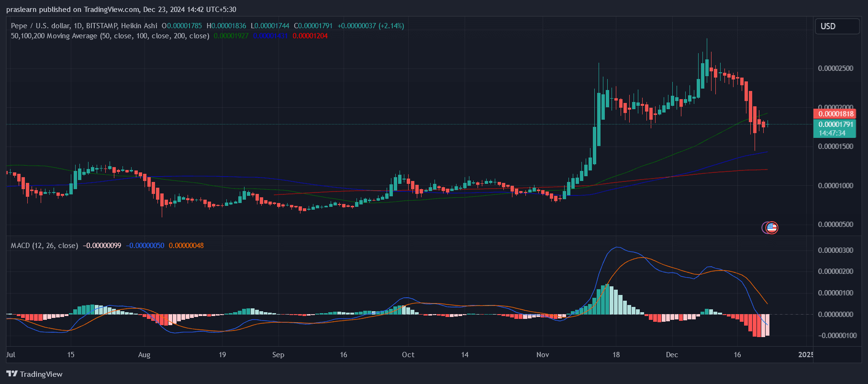Click the Sep label on time axis

pyautogui.click(x=278, y=355)
